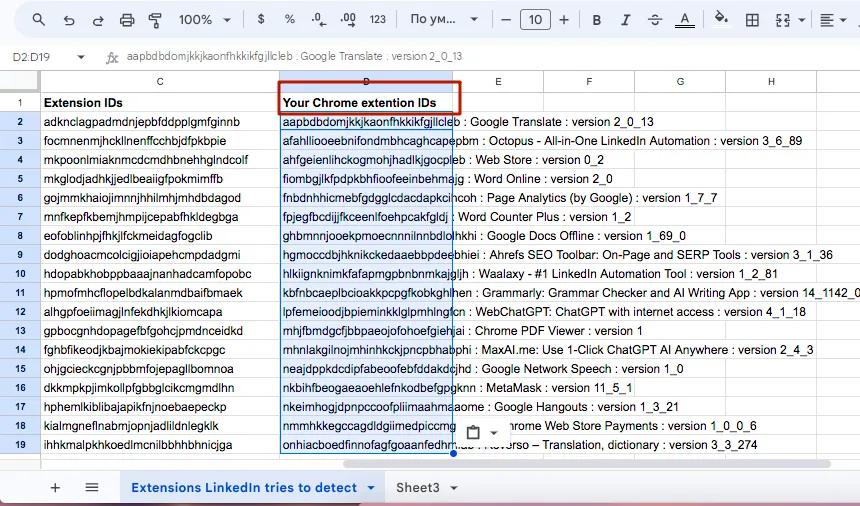
Task: Select column G header
Action: [x=680, y=81]
